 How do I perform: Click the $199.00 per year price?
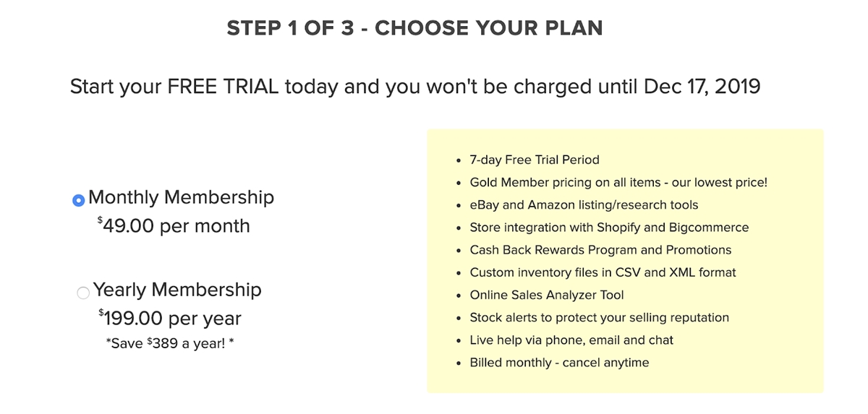point(170,319)
